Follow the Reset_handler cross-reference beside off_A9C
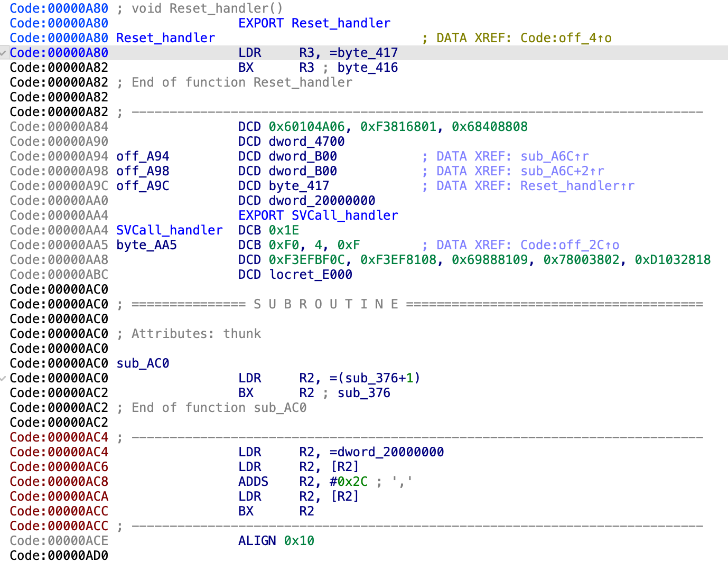Viewport: 728px width, 563px height. (577, 185)
